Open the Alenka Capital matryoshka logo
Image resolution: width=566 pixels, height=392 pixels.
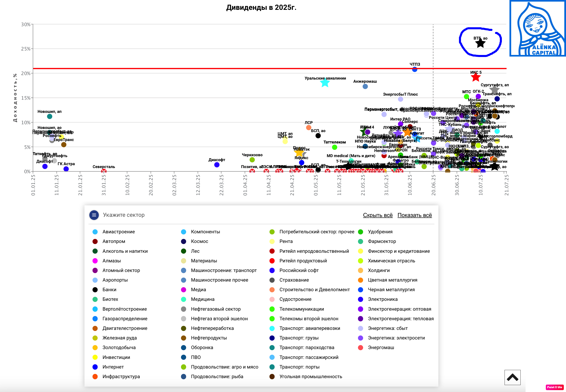pyautogui.click(x=538, y=28)
